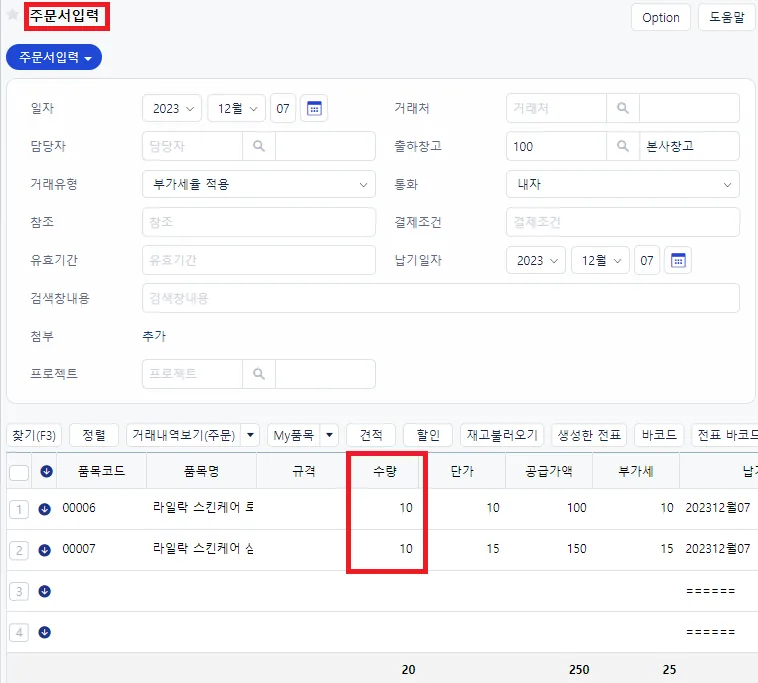758x683 pixels.
Task: Click 프로젝트 search magnifier icon
Action: click(259, 374)
